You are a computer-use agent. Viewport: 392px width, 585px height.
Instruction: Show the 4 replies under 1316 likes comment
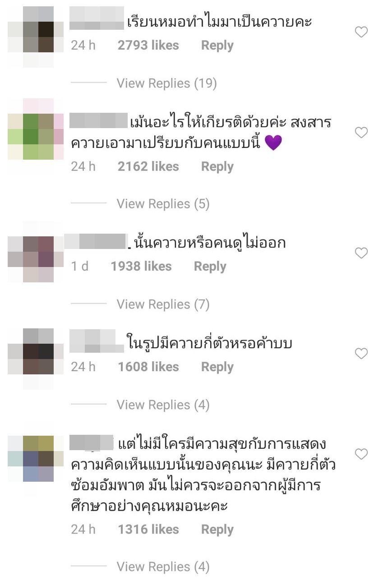coord(163,567)
